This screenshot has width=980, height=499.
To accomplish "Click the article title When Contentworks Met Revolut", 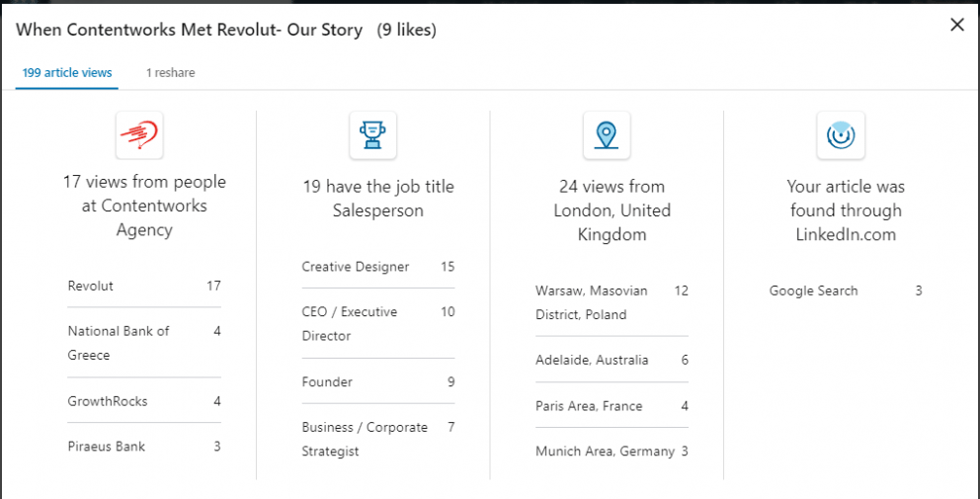I will (190, 30).
